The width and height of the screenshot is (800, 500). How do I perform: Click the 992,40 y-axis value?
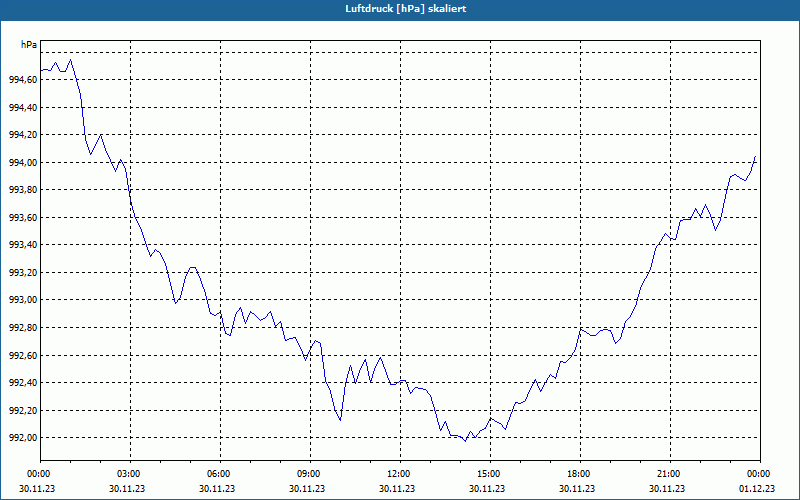point(23,383)
